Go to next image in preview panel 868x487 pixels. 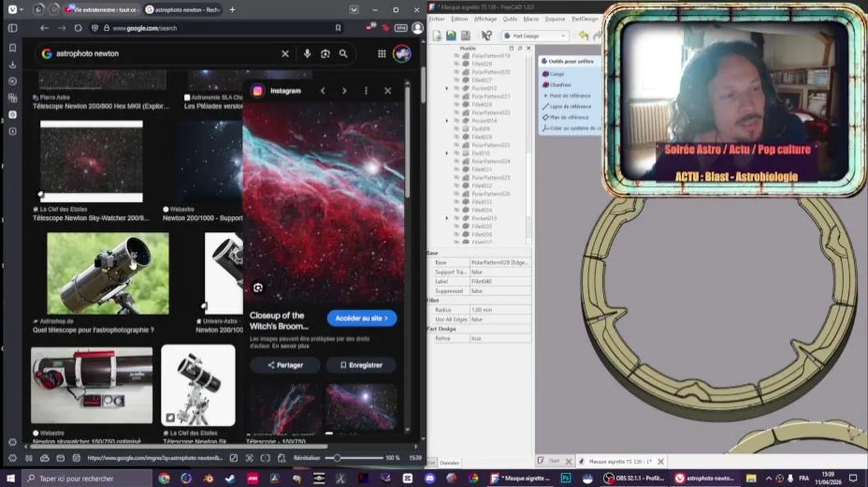[344, 91]
